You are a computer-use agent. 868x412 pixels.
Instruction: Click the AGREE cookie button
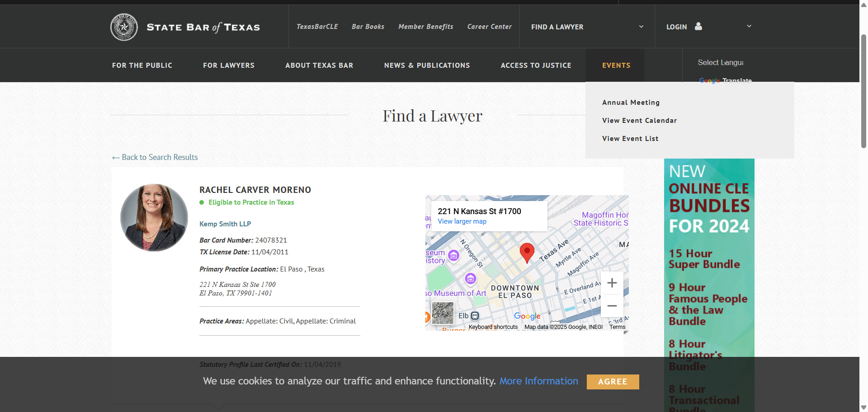pyautogui.click(x=613, y=382)
